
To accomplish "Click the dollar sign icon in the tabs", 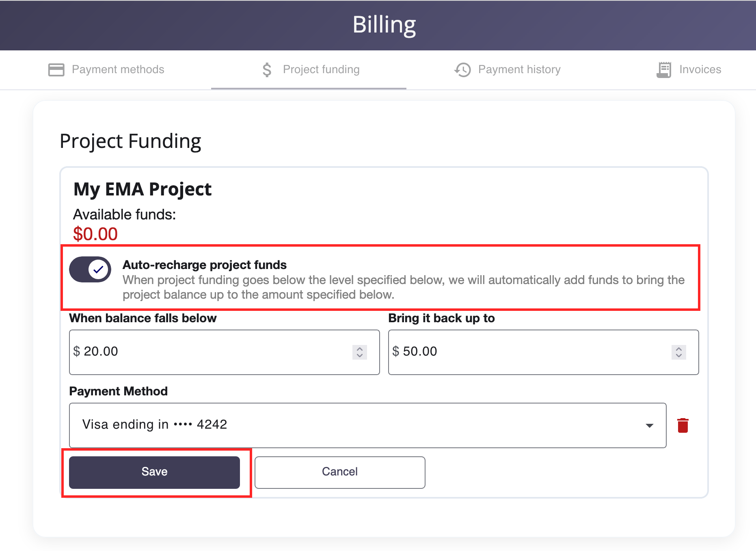I will [267, 70].
